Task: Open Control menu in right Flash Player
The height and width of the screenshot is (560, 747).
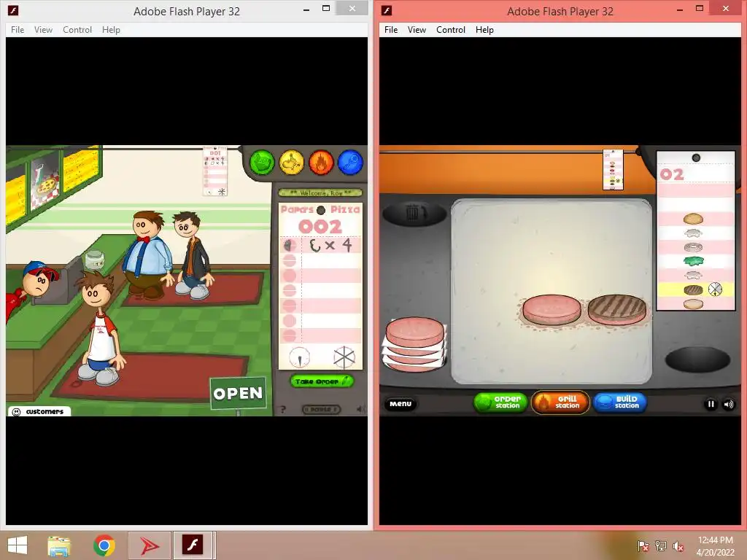Action: 451,29
